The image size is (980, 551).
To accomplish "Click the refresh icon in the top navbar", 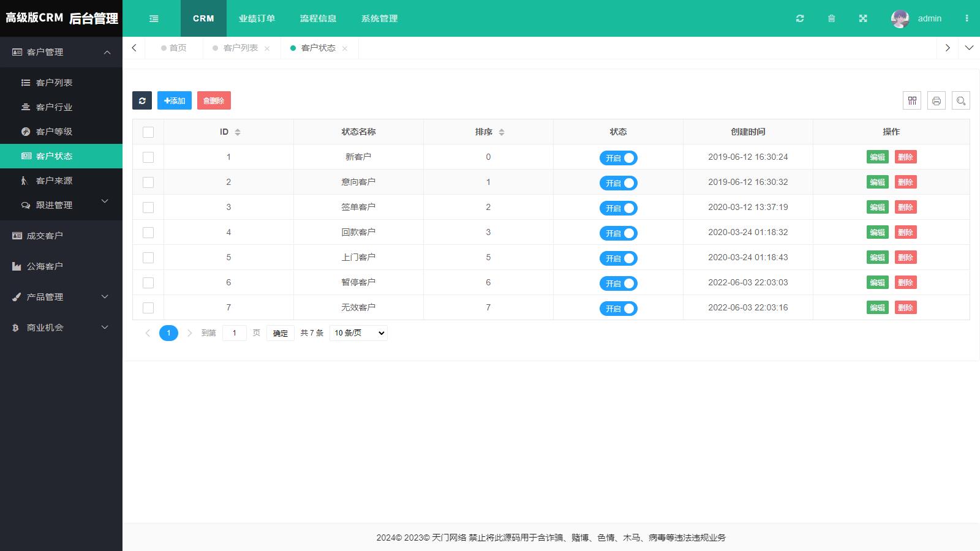I will click(x=800, y=18).
